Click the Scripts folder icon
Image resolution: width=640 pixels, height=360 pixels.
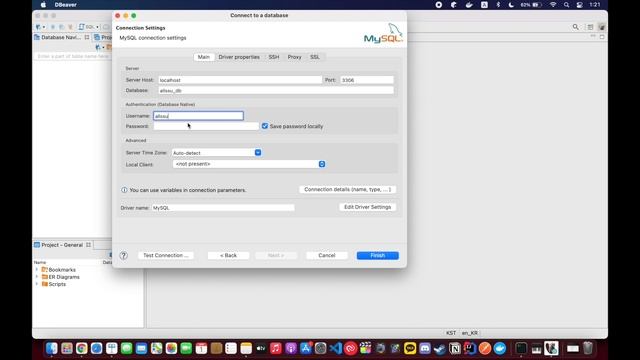(45, 284)
